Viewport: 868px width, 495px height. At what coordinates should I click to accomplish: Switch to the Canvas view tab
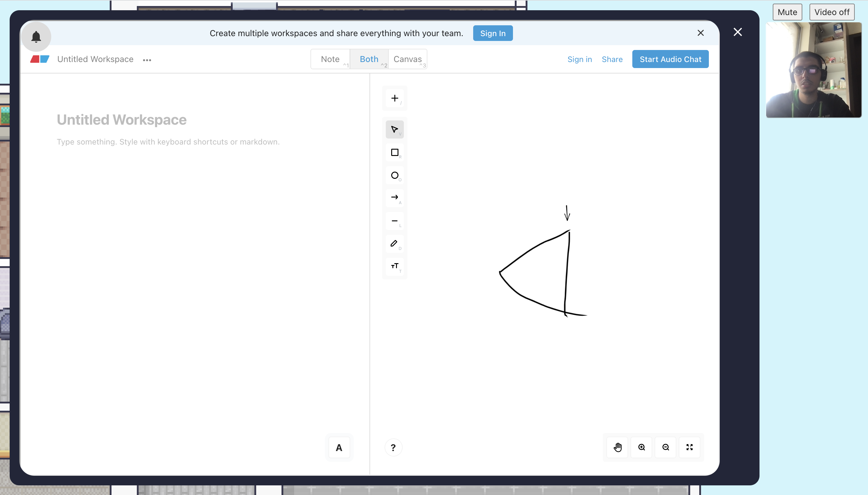coord(407,59)
